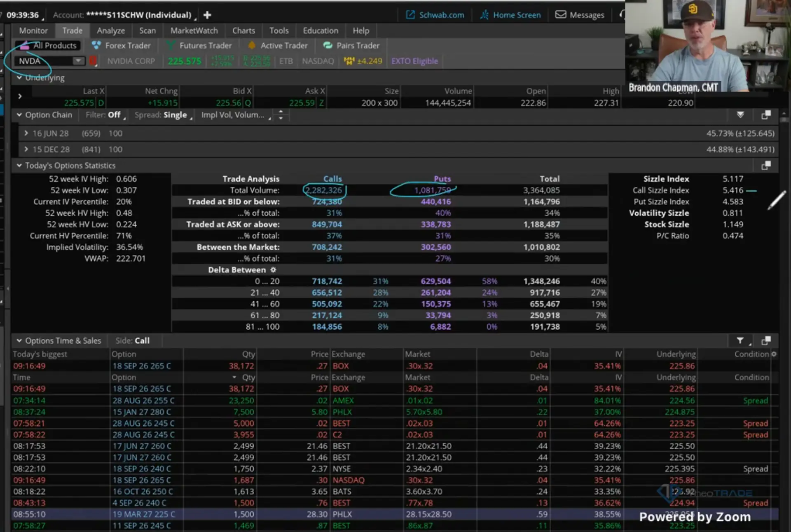791x532 pixels.
Task: Click the P/C Ratio value 0.474
Action: coord(733,236)
